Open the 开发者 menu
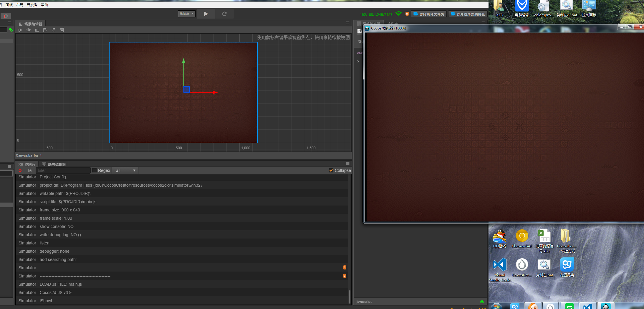This screenshot has height=309, width=644. click(32, 5)
